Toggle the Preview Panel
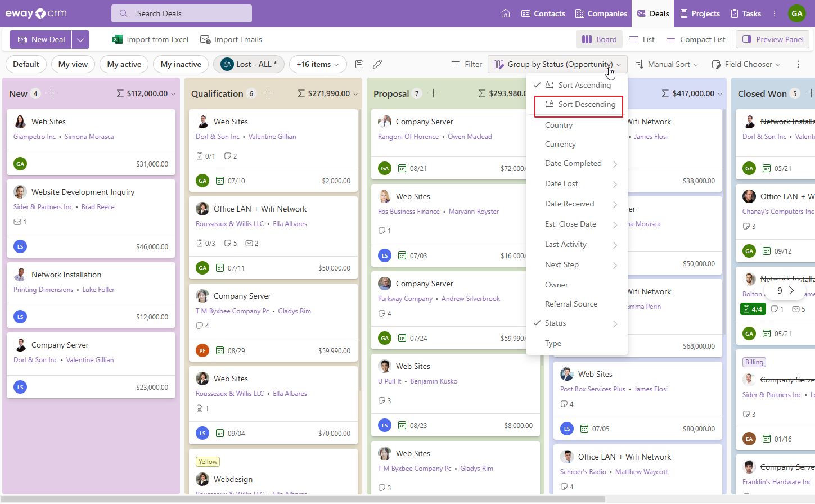815x504 pixels. coord(773,39)
